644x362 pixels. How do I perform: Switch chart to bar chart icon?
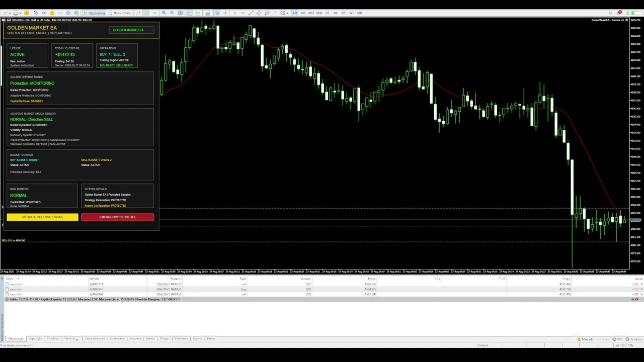(x=138, y=13)
